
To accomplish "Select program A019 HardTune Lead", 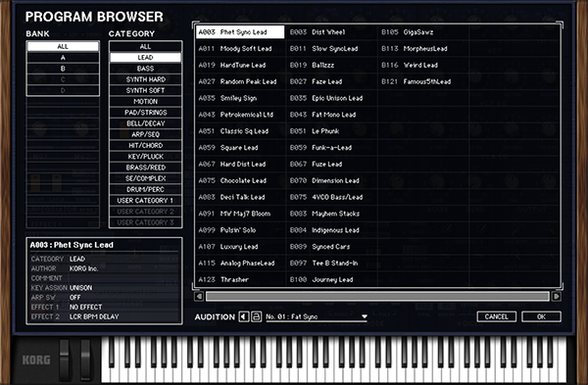I will point(240,66).
